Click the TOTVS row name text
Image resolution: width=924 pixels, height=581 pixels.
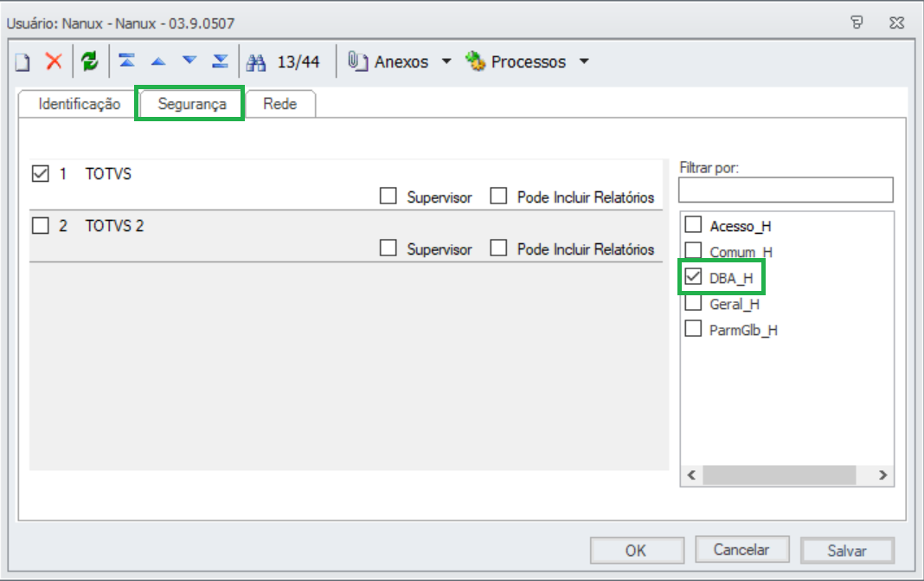pos(108,173)
